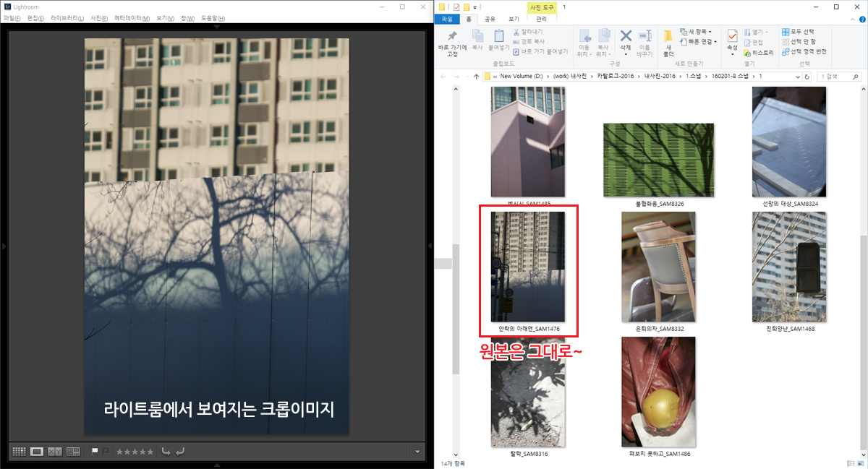Switch to the 공유 ribbon tab
Screen dimensions: 868x469
tap(490, 20)
